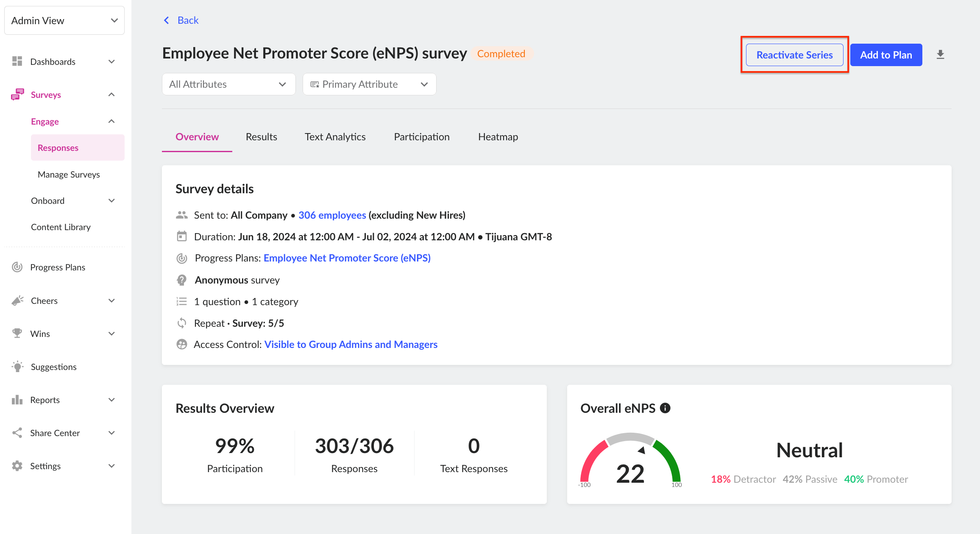Click the 40% Promoter label

tap(876, 479)
